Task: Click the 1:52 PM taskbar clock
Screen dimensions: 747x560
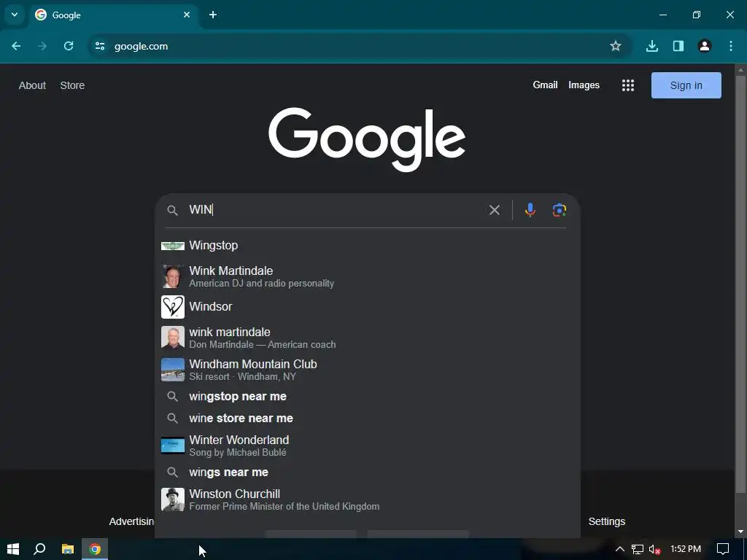Action: [x=686, y=549]
